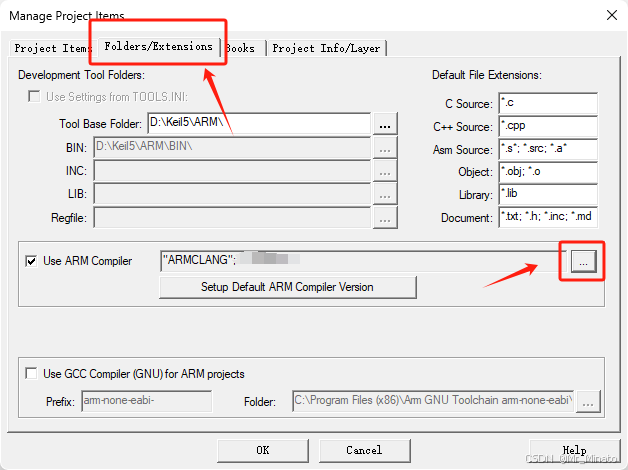
Task: Click the GCC Prefix field
Action: pos(147,401)
